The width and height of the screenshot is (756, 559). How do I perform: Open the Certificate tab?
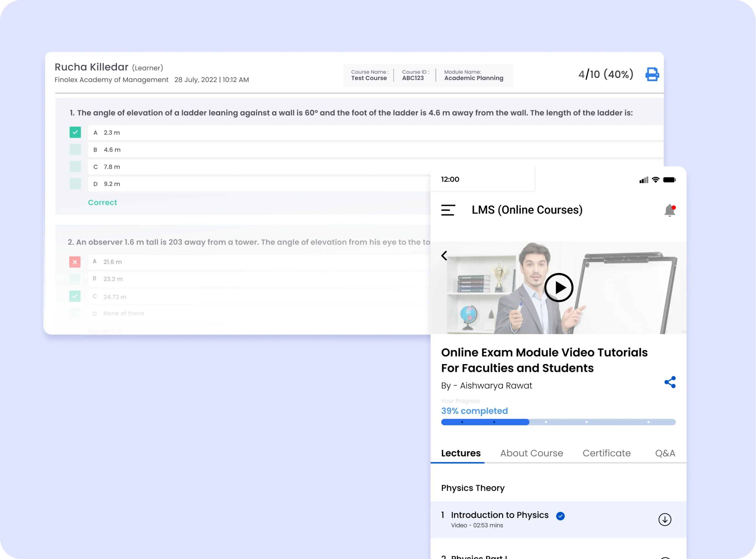click(x=607, y=453)
